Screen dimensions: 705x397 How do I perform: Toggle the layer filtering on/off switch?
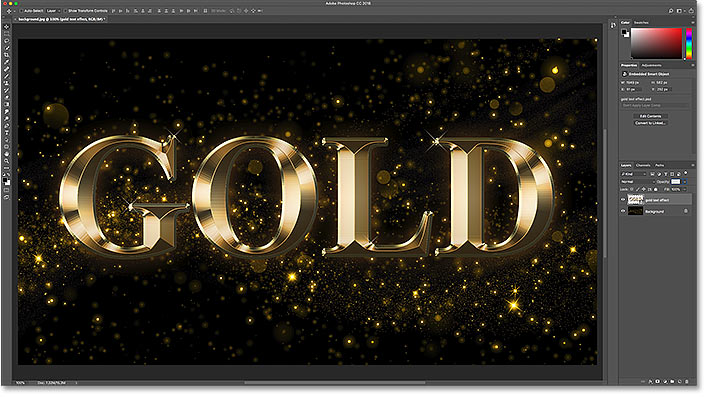pos(686,173)
